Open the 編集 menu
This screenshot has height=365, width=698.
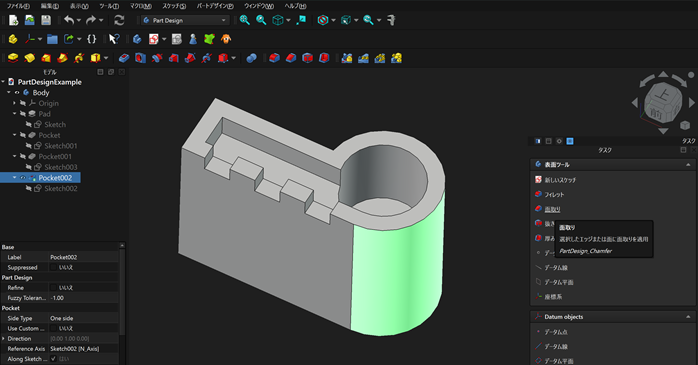click(x=49, y=6)
